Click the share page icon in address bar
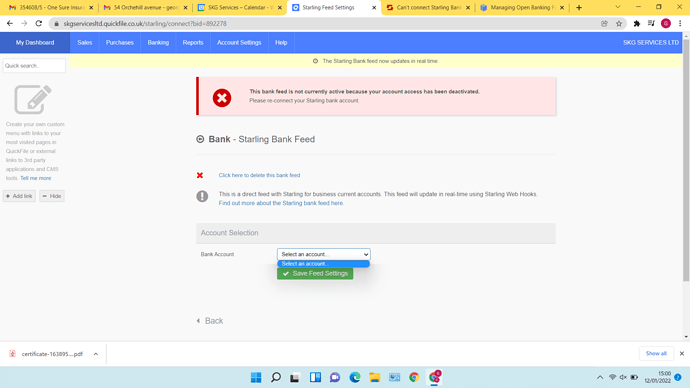This screenshot has height=388, width=690. tap(604, 24)
